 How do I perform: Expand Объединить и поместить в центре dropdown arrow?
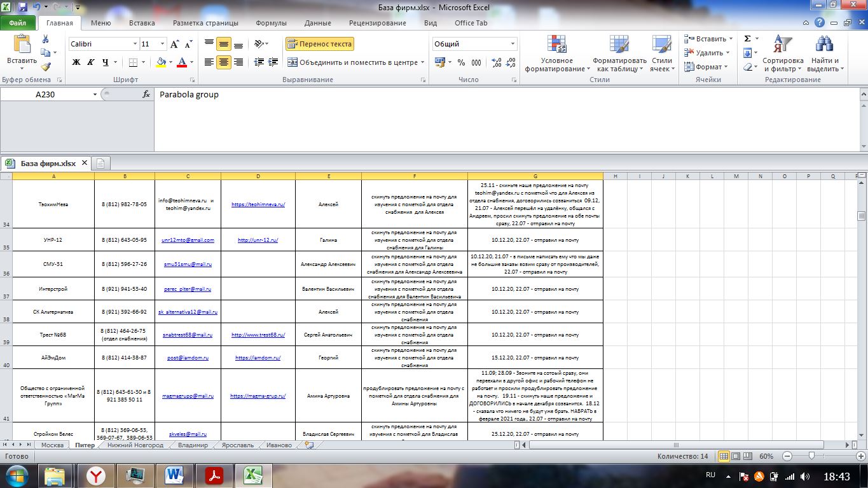pyautogui.click(x=422, y=62)
